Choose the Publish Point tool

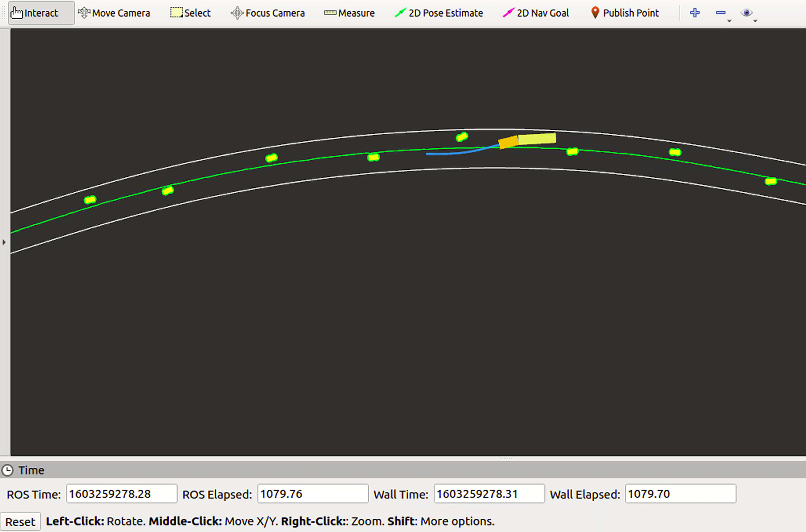625,13
